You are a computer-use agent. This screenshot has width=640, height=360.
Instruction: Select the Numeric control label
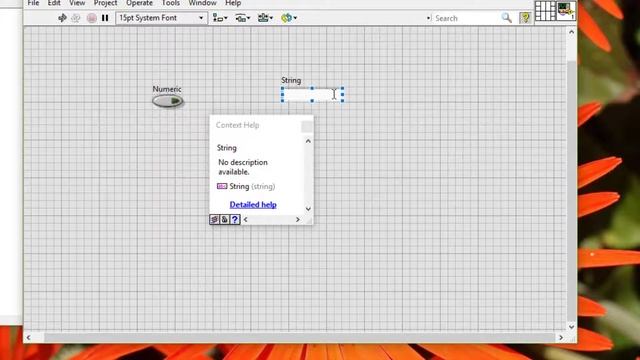point(167,89)
